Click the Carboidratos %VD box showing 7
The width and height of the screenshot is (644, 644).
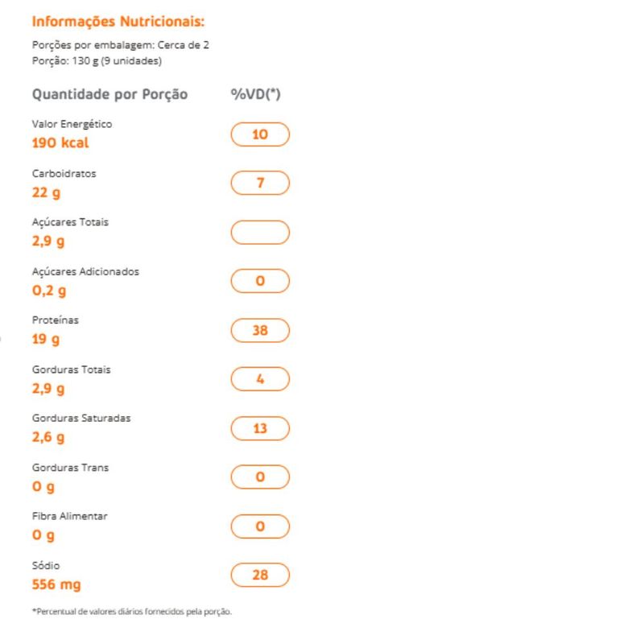[x=260, y=184]
